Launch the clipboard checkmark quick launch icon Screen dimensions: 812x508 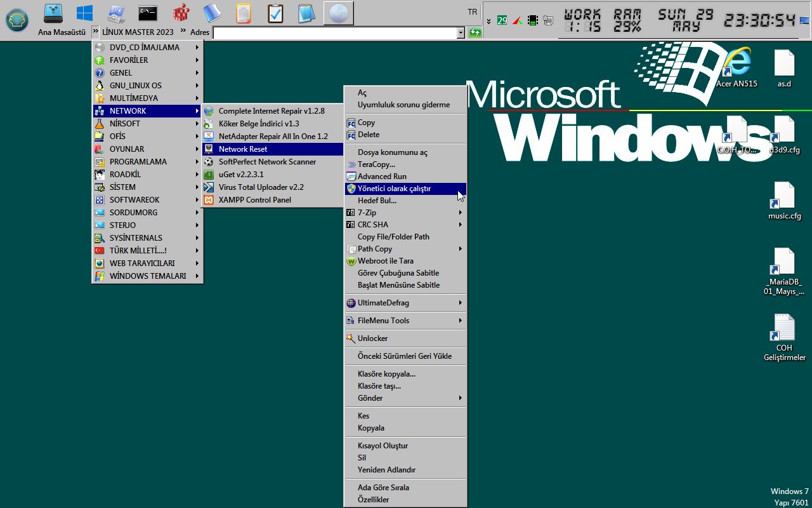[x=275, y=13]
